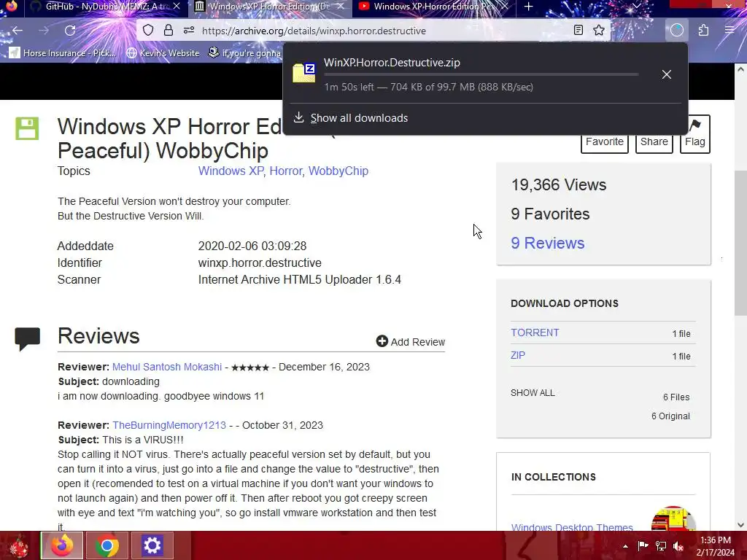This screenshot has height=560, width=747.
Task: Open reviewer Mehul Santosh Mokashi profile
Action: coord(167,367)
